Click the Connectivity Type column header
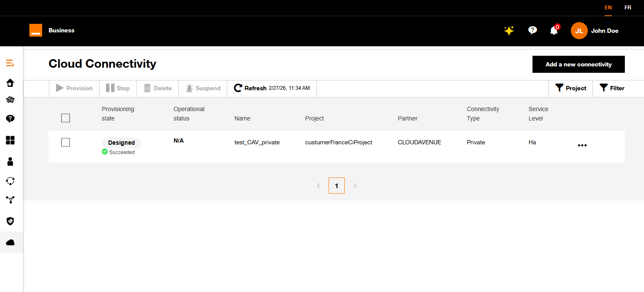This screenshot has height=292, width=644. click(x=483, y=114)
